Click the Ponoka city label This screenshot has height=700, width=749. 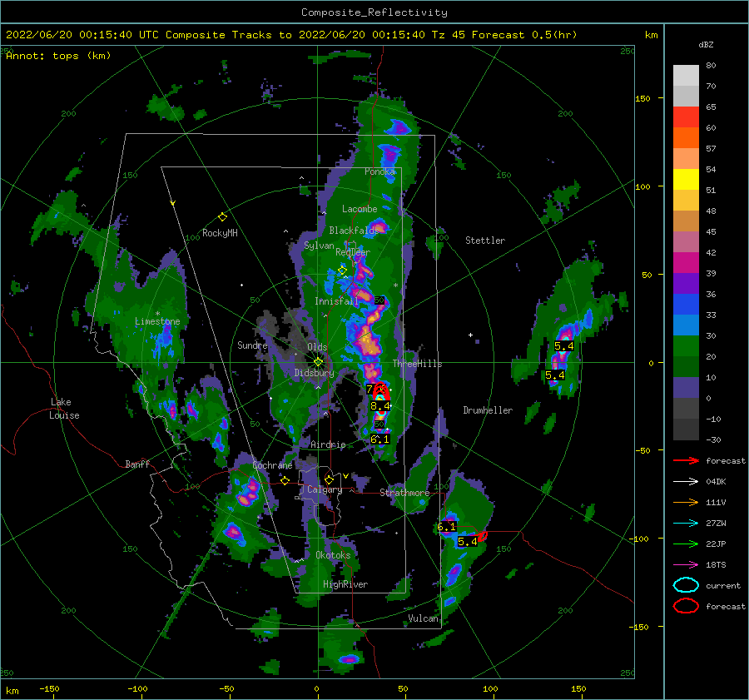point(379,171)
